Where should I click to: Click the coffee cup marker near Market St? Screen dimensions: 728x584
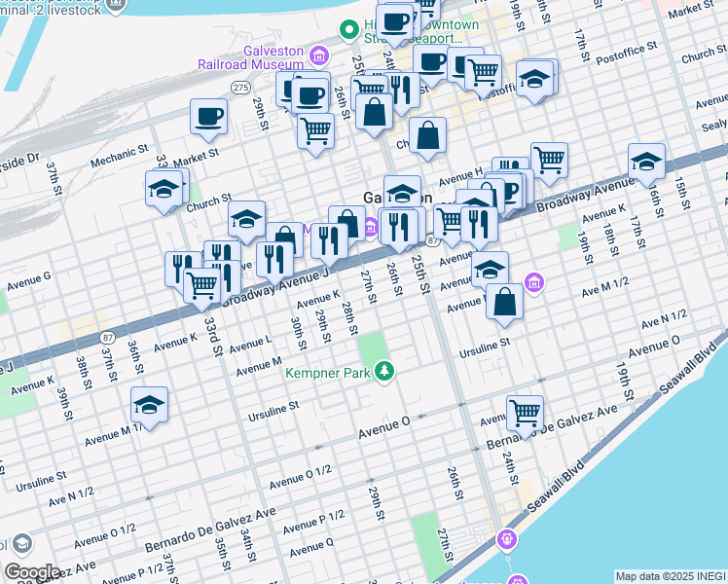(208, 120)
